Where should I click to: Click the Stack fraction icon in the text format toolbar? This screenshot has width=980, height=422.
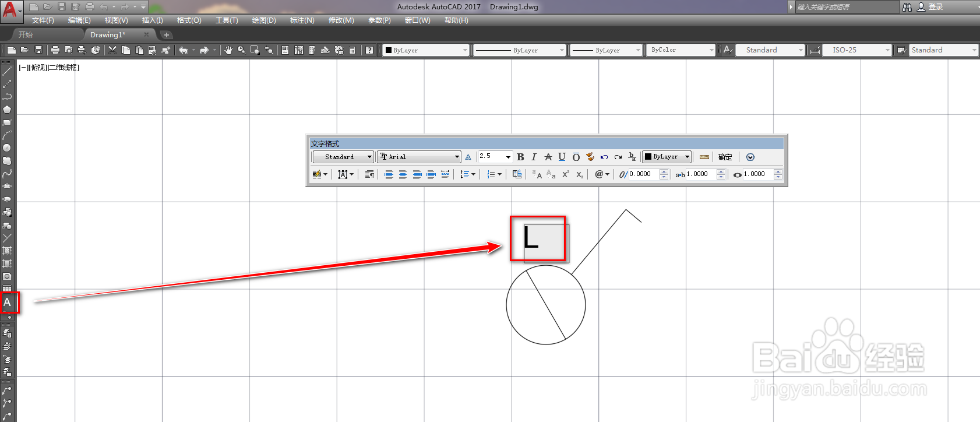click(x=632, y=157)
